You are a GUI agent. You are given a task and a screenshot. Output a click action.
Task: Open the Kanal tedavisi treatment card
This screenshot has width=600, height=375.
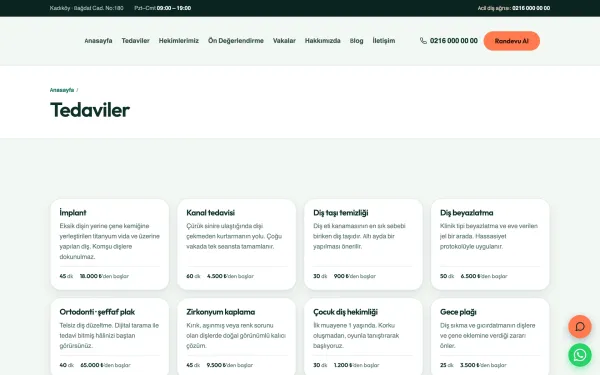(x=236, y=244)
